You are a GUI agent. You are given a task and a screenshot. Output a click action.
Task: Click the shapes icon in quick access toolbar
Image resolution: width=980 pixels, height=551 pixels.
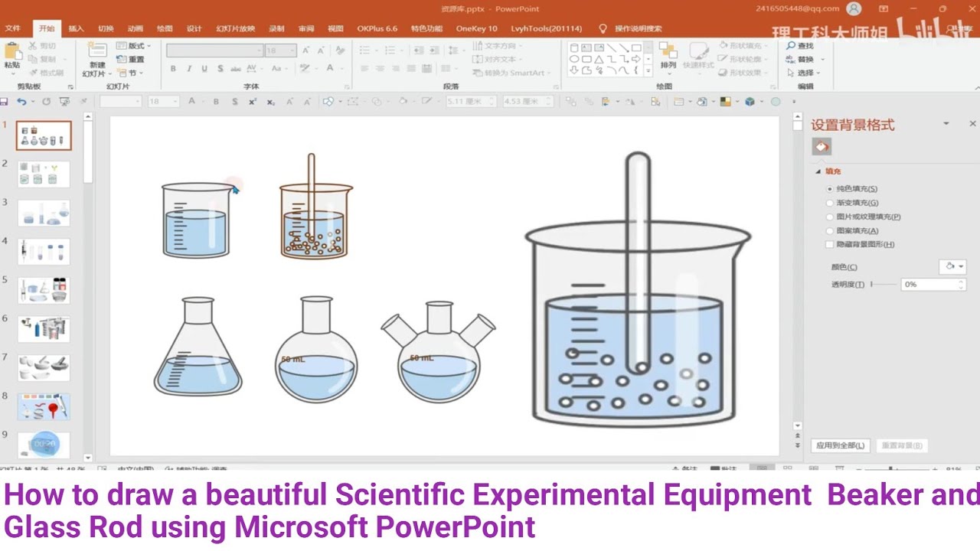(328, 102)
